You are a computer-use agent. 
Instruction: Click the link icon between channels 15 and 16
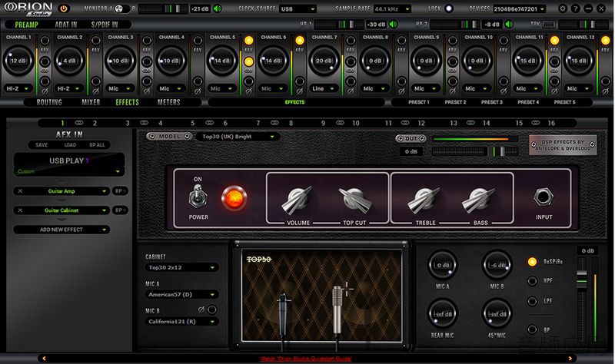[535, 123]
